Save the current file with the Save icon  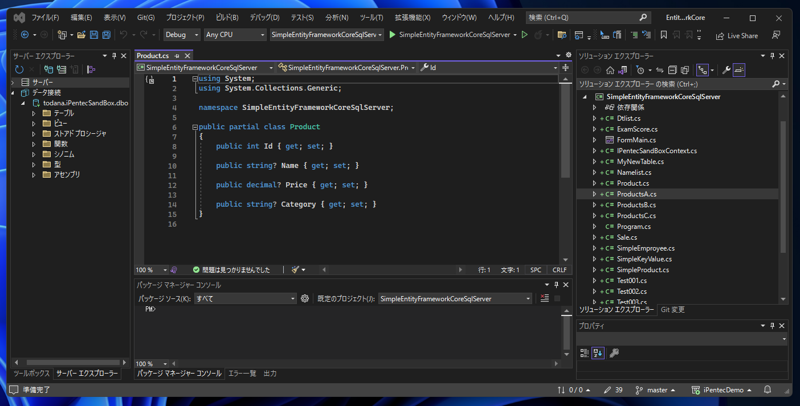(94, 35)
